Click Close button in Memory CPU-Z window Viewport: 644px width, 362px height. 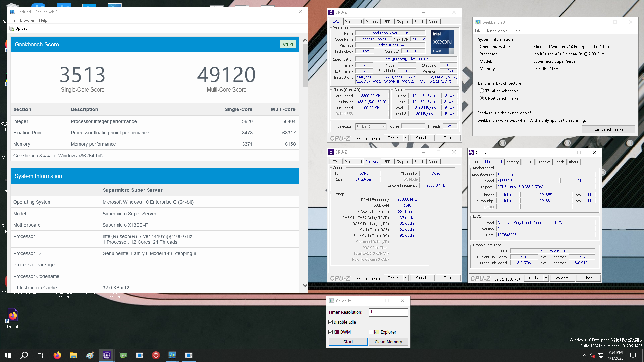point(448,278)
